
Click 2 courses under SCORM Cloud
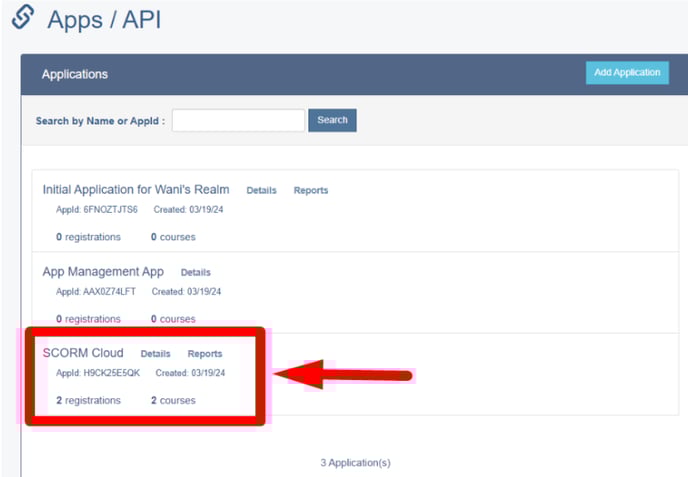tap(173, 400)
